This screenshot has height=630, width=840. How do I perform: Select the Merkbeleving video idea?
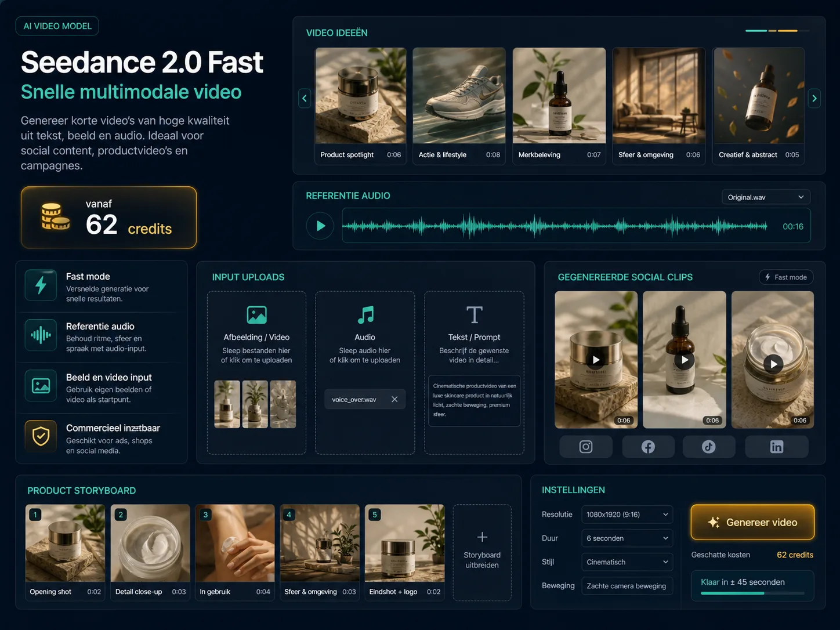point(559,106)
